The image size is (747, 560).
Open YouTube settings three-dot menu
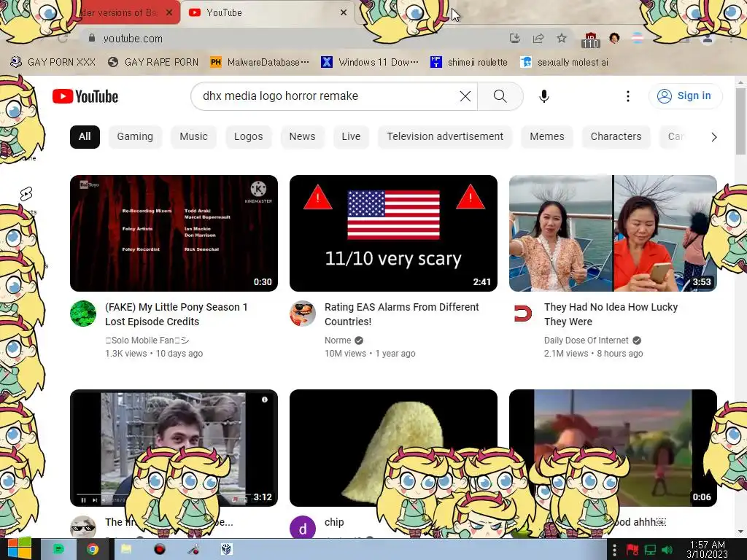coord(628,96)
